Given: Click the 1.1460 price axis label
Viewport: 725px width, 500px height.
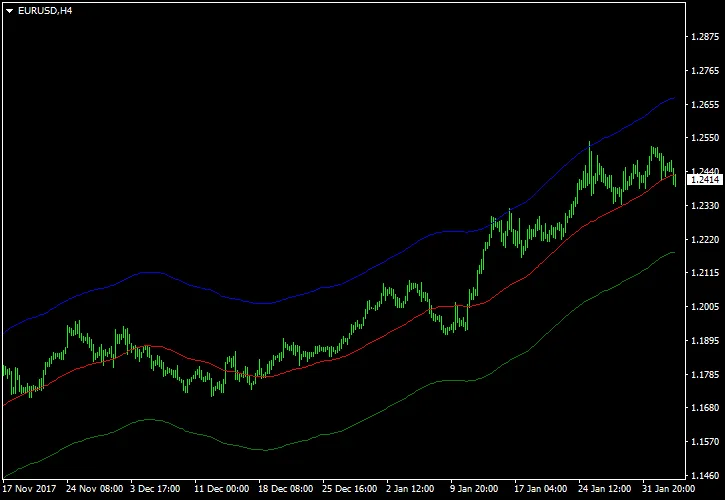Looking at the screenshot, I should click(706, 476).
